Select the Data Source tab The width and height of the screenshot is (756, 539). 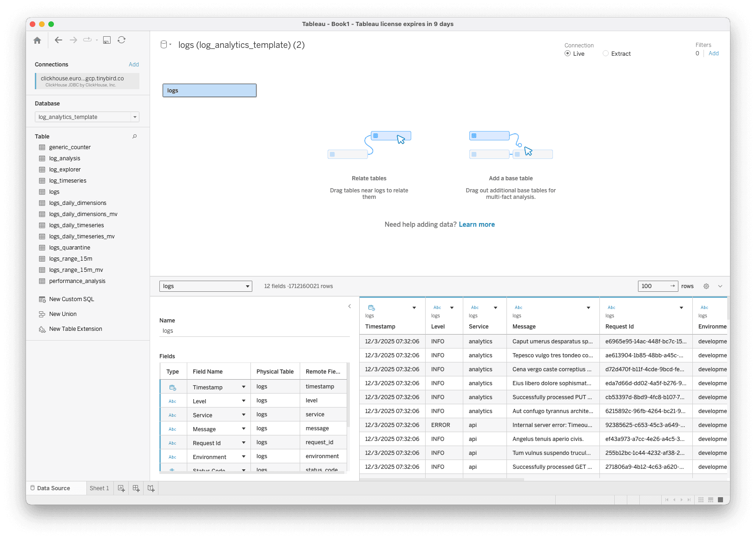pyautogui.click(x=53, y=488)
